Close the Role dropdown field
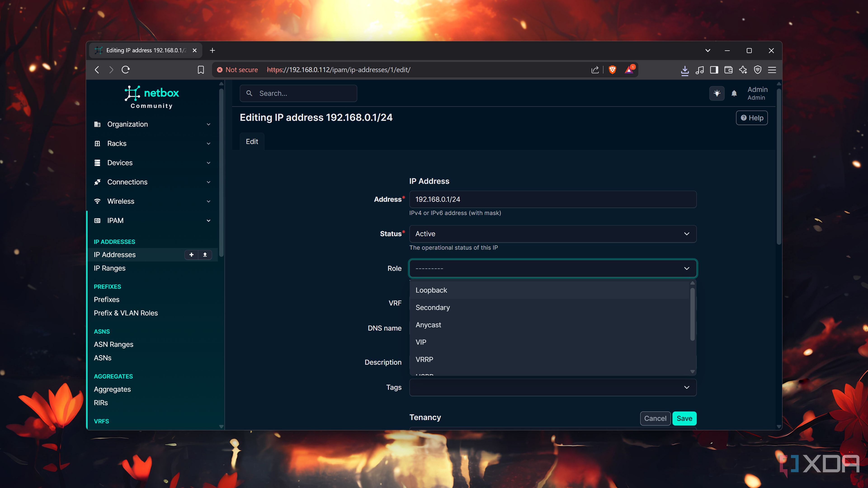868x488 pixels. (553, 268)
